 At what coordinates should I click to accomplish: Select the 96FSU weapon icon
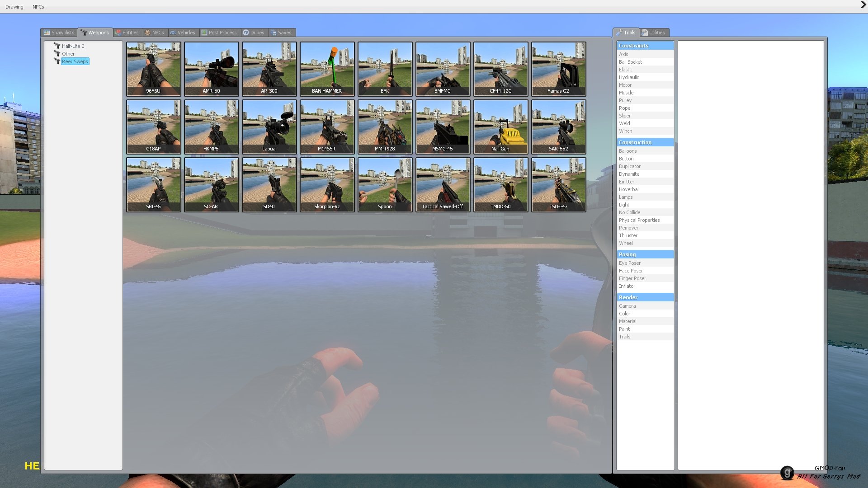tap(154, 69)
